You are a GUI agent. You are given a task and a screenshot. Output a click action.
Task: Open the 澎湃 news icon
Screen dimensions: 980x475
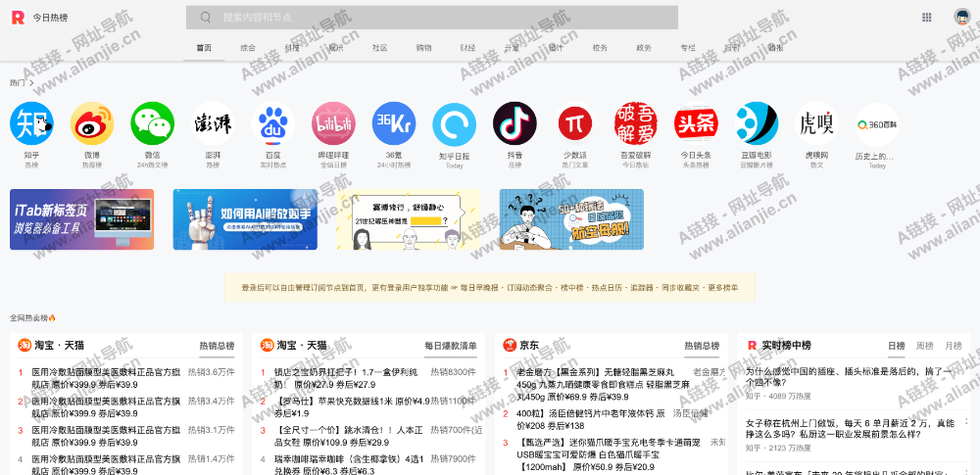point(213,123)
